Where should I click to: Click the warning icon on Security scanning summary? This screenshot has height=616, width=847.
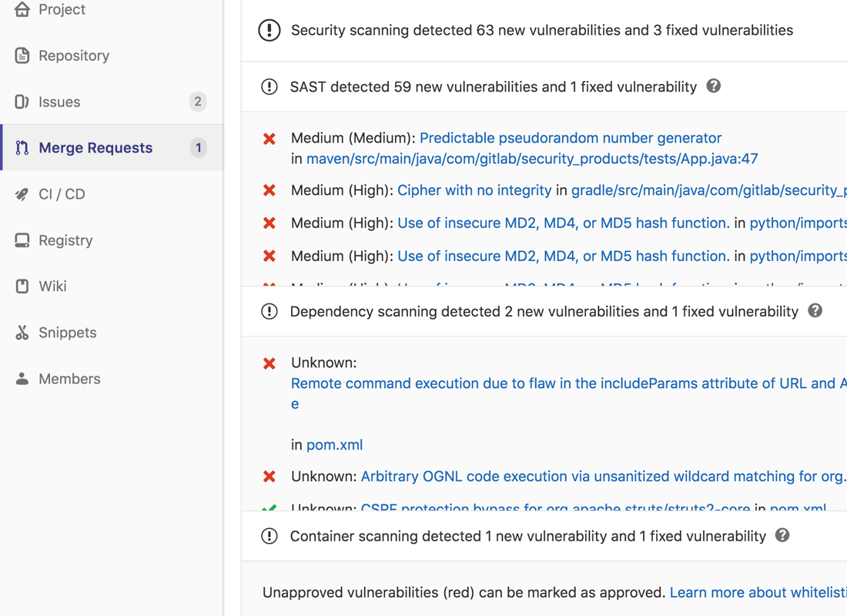269,30
